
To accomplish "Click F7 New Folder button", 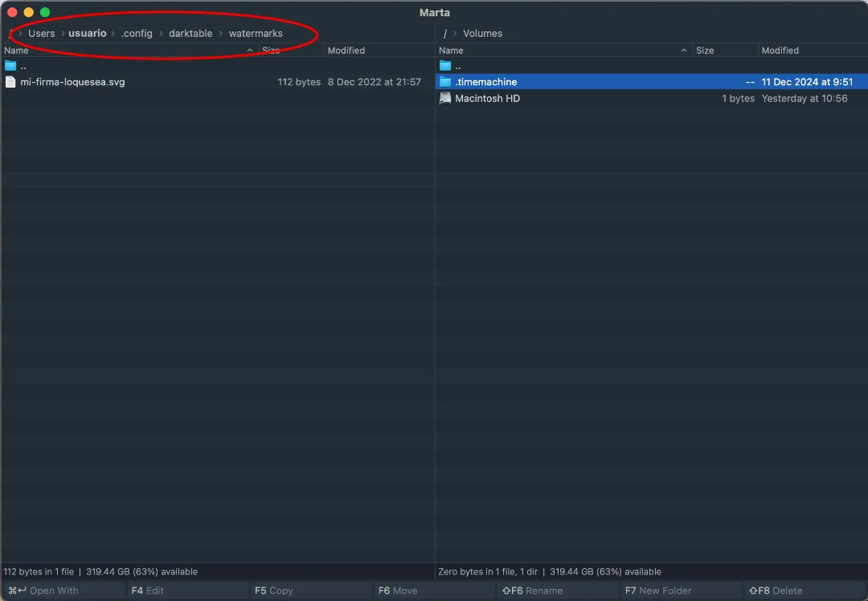I will pyautogui.click(x=657, y=591).
